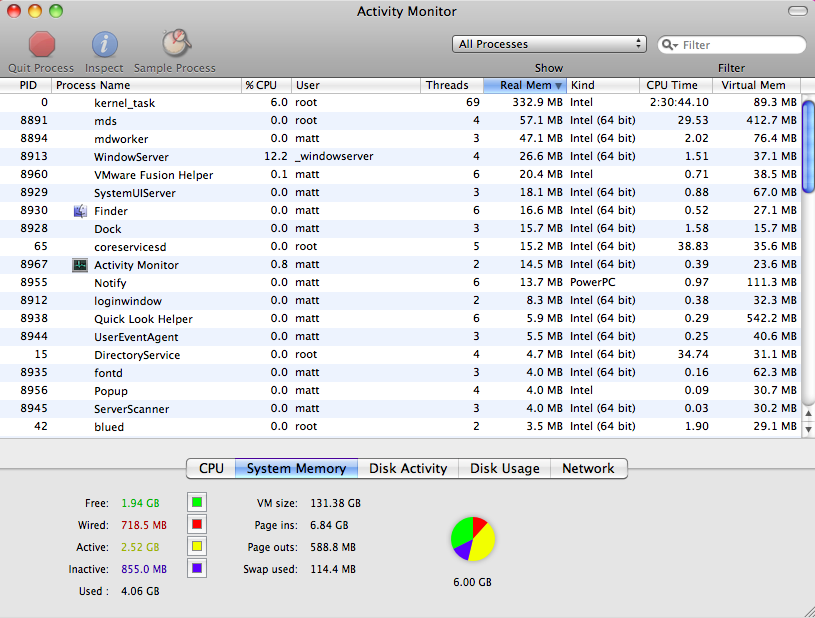815x618 pixels.
Task: Click the Real Mem sort arrow
Action: click(558, 86)
